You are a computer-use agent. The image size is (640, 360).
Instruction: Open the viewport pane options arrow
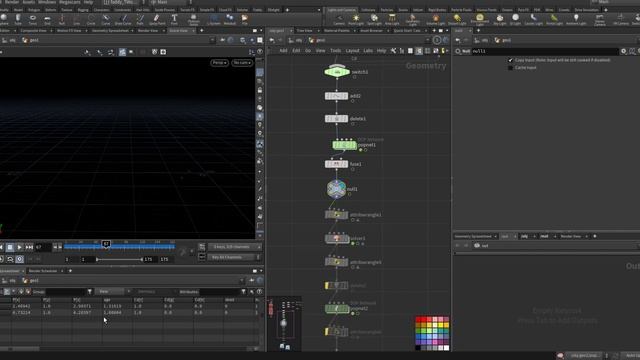(x=261, y=31)
